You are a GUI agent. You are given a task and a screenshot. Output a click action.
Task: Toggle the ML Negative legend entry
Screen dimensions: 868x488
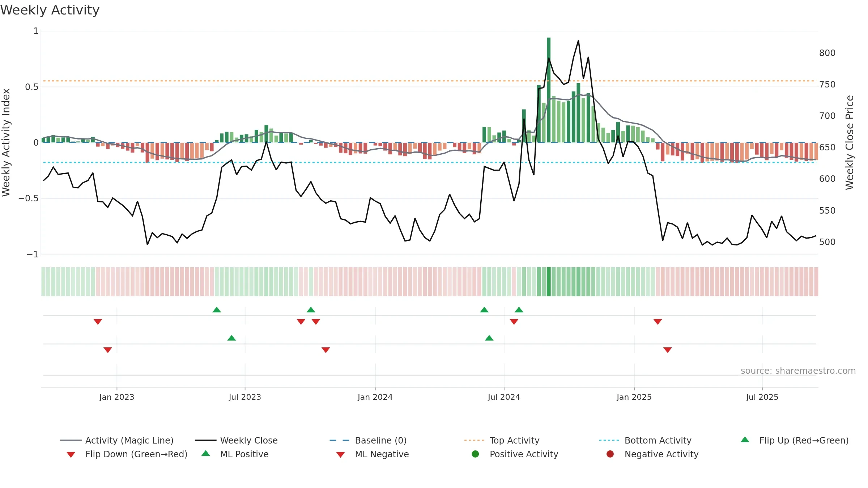point(373,454)
